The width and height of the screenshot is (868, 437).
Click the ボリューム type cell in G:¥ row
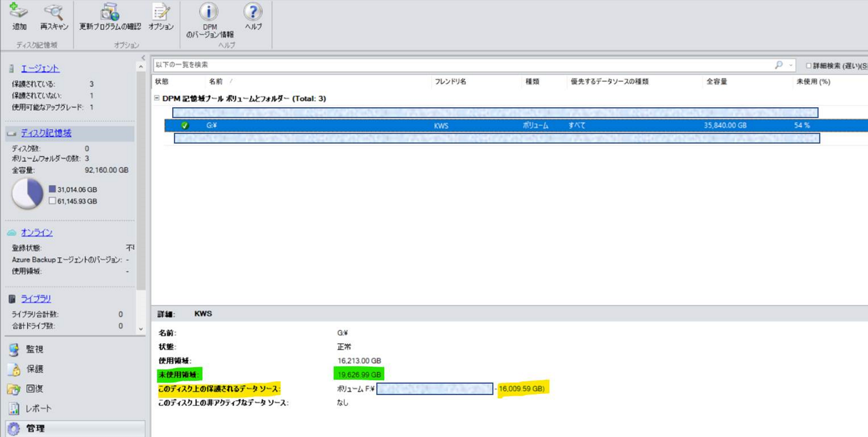536,125
